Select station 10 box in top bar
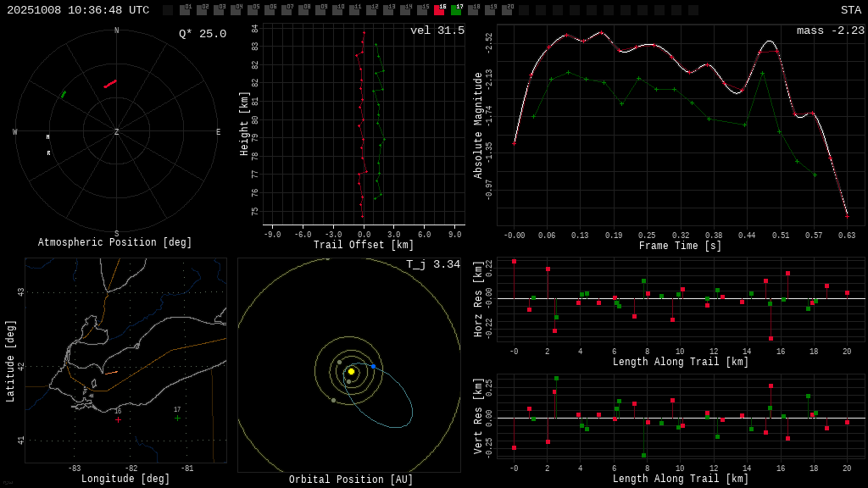 337,10
